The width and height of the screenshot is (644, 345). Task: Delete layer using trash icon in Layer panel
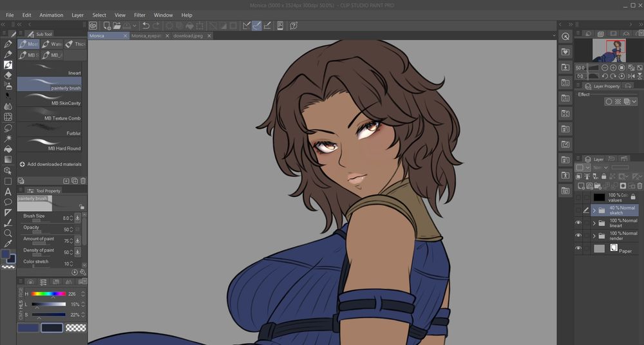click(x=639, y=186)
